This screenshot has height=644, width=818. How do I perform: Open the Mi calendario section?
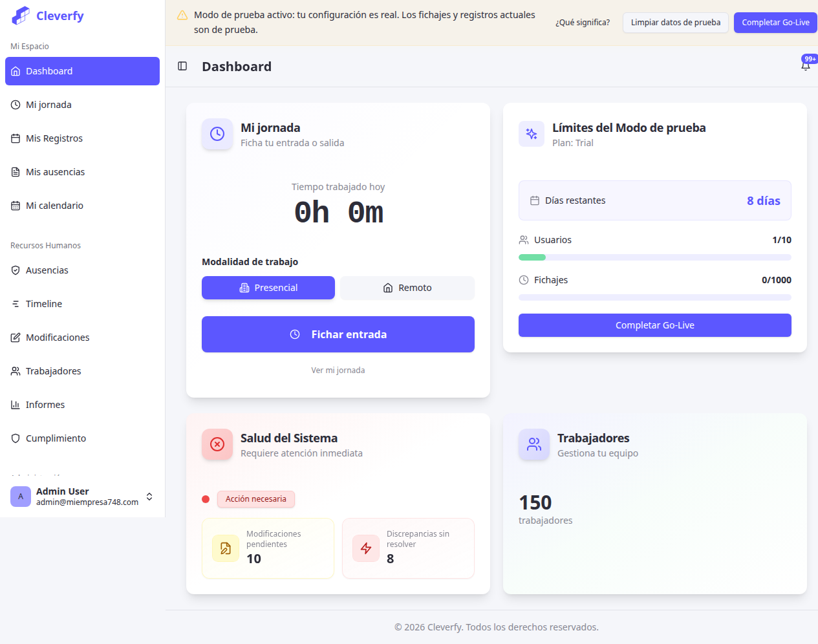point(55,205)
